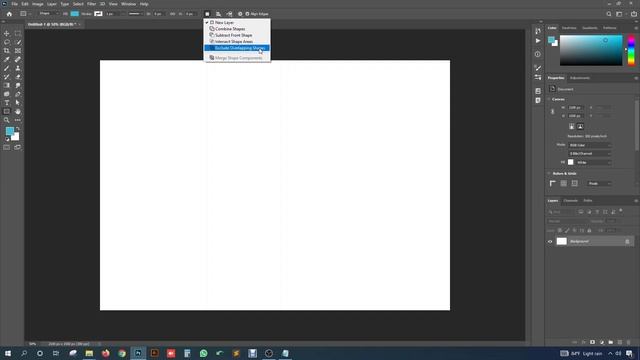Screen dimensions: 640x360
Task: Open the Mode RGB Color dropdown
Action: [590, 145]
